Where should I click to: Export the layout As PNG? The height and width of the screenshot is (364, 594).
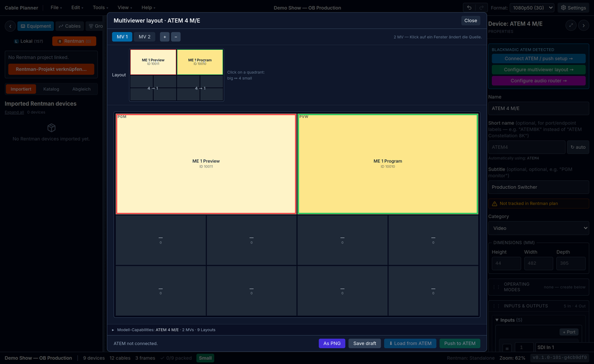point(332,344)
